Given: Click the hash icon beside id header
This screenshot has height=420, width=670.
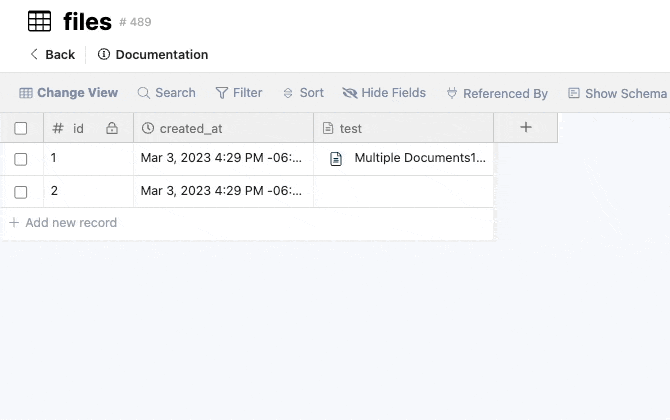Looking at the screenshot, I should pyautogui.click(x=58, y=128).
